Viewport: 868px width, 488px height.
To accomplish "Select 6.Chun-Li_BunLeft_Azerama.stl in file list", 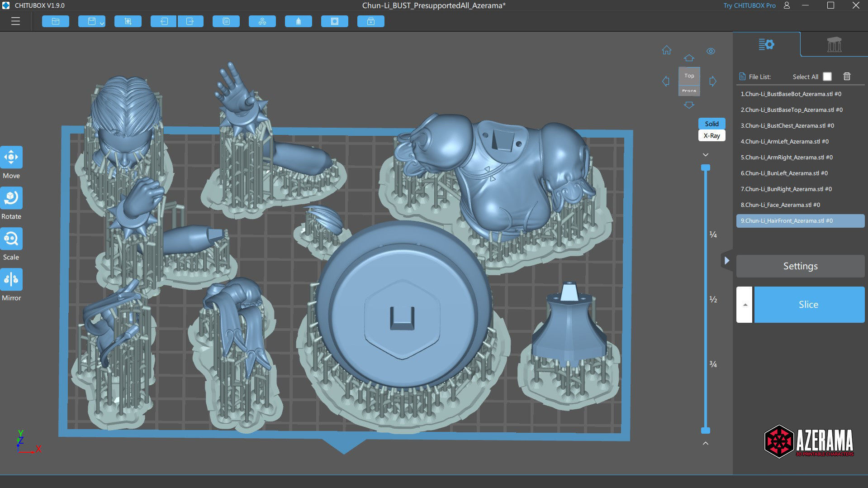I will (800, 173).
